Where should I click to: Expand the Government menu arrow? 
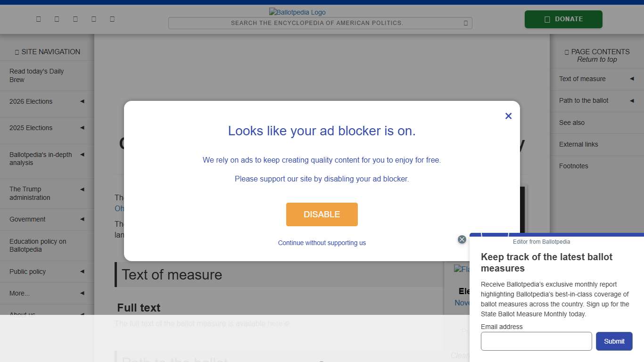82,219
